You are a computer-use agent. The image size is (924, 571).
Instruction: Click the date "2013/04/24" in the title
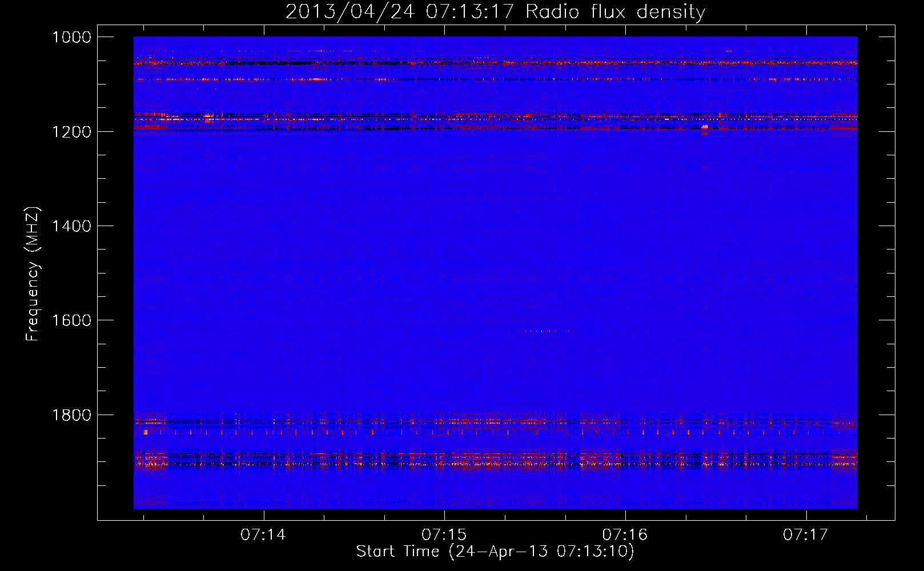point(349,11)
